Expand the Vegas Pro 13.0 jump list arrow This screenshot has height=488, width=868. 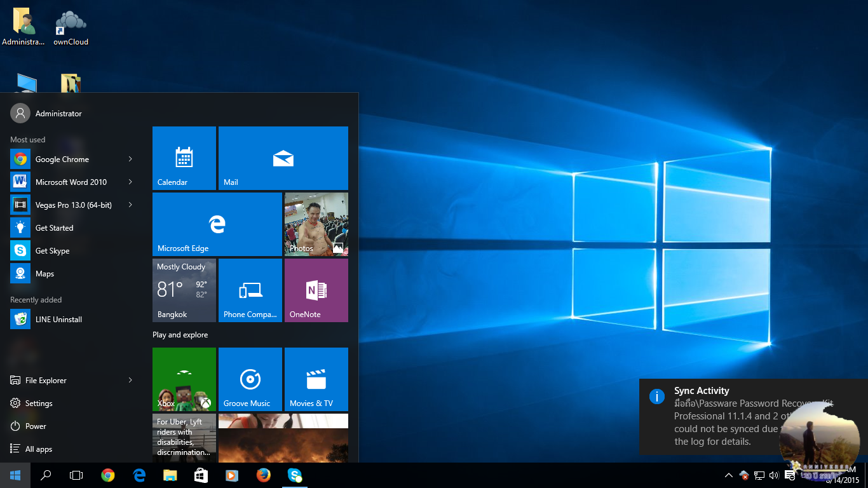pyautogui.click(x=130, y=205)
